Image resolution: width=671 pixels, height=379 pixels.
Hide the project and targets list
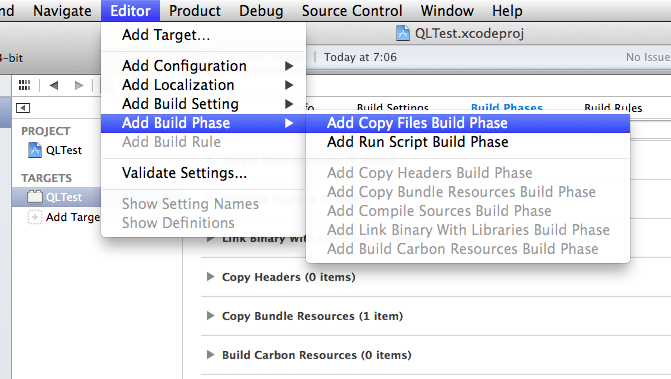coord(23,108)
